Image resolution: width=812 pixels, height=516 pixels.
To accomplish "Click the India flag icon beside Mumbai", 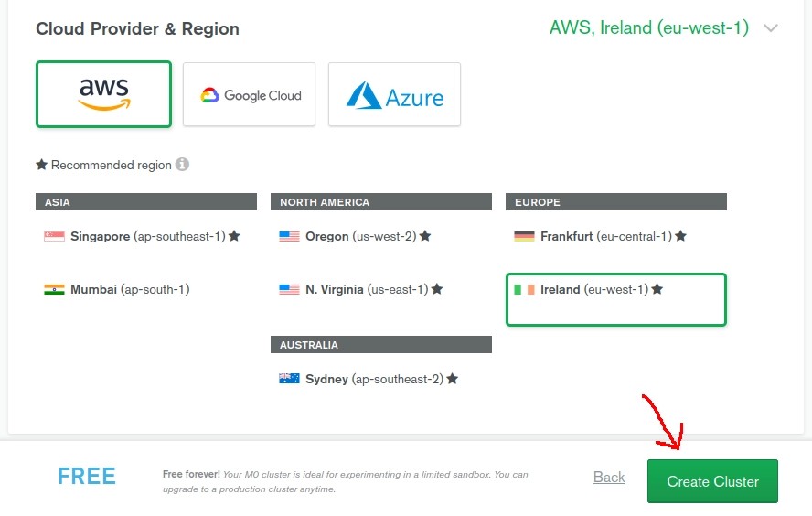I will 54,289.
